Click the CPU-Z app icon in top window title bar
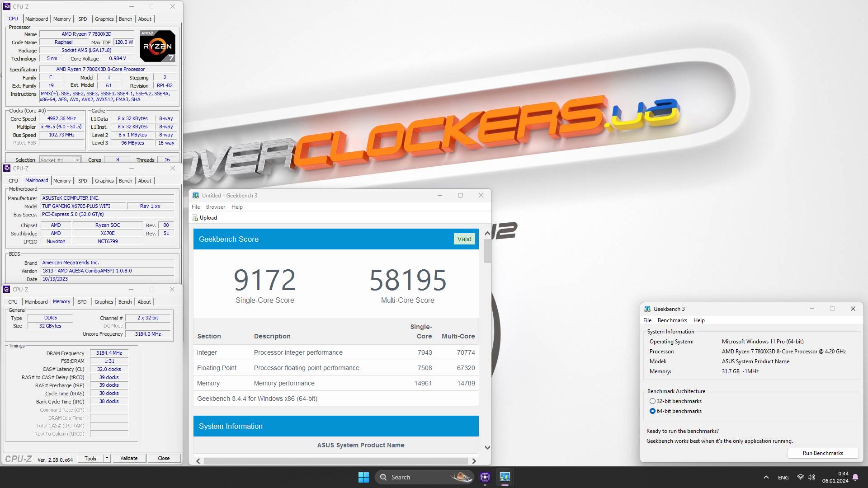Screen dimensions: 868x488 tap(7, 6)
